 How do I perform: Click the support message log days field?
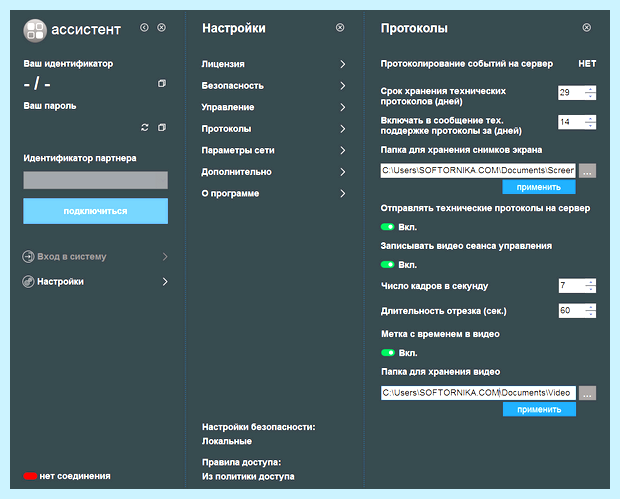(577, 122)
